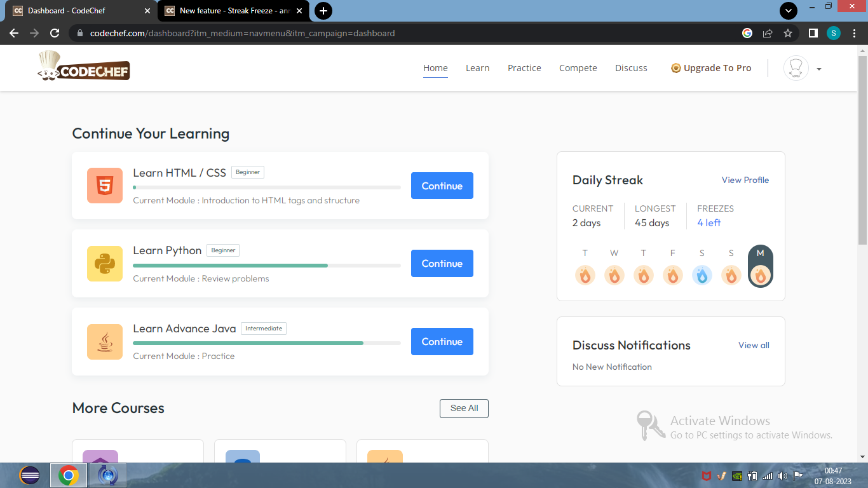Close the Dashboard - CodeChef tab

coord(147,11)
